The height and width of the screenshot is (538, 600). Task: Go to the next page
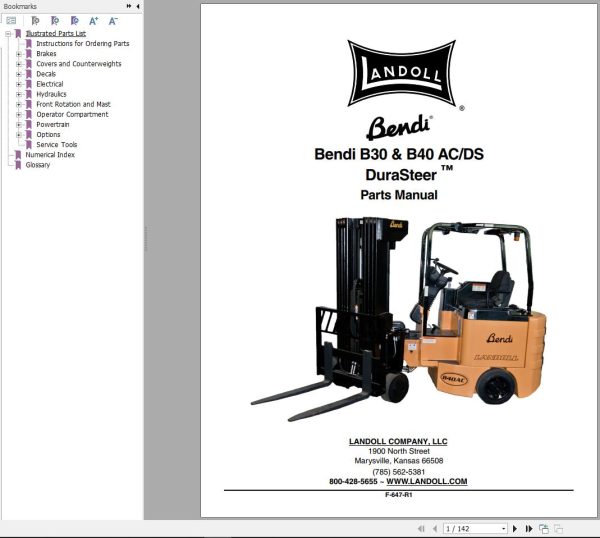pyautogui.click(x=515, y=529)
